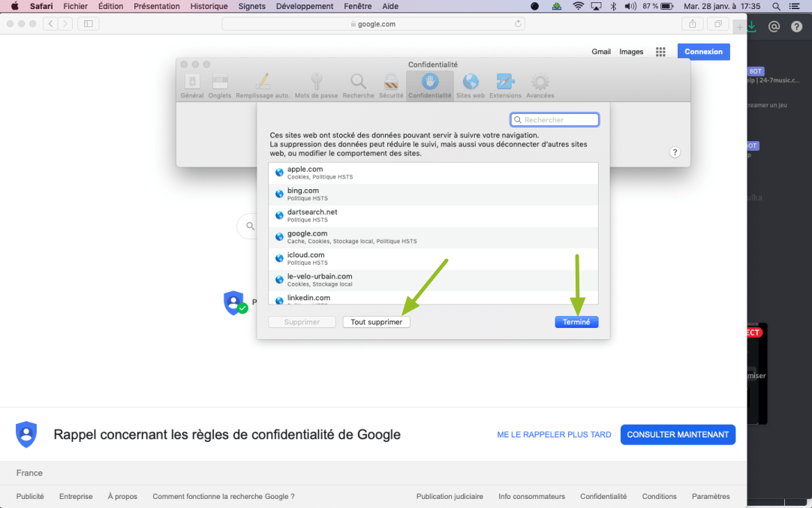
Task: Open the Sites web globe tab
Action: tap(471, 86)
